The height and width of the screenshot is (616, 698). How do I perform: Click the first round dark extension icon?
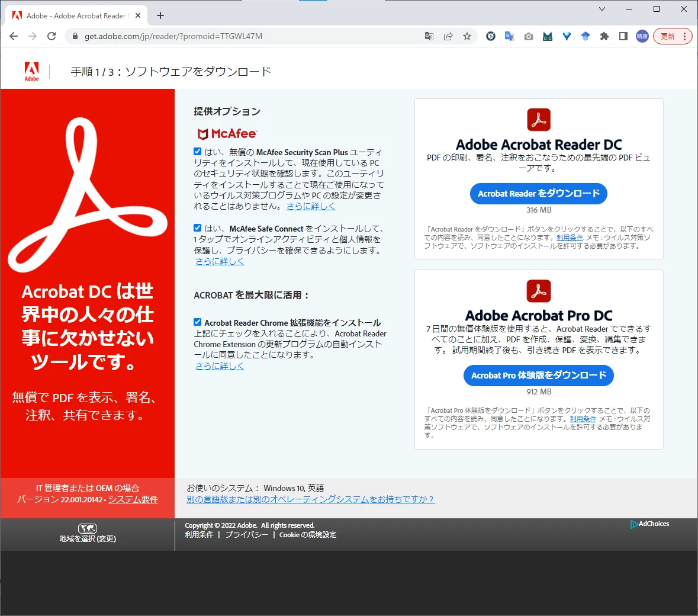(491, 36)
